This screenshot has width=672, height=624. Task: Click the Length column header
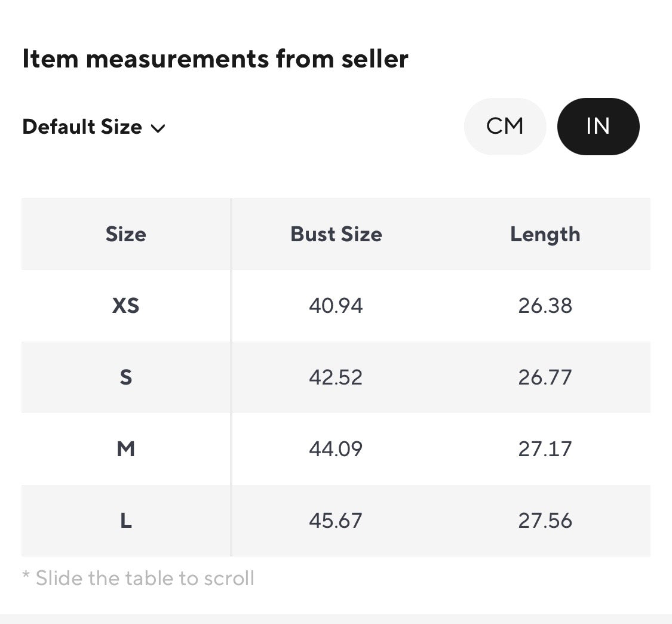[545, 235]
